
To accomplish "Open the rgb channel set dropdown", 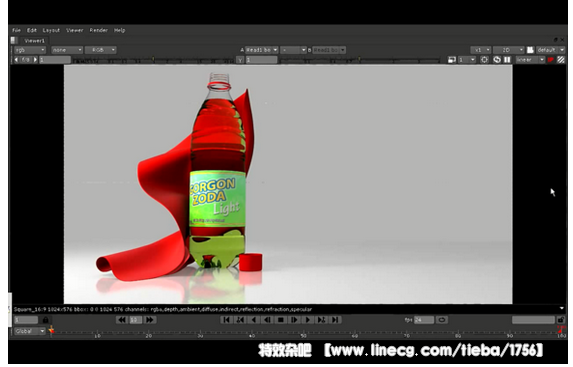I will 30,50.
